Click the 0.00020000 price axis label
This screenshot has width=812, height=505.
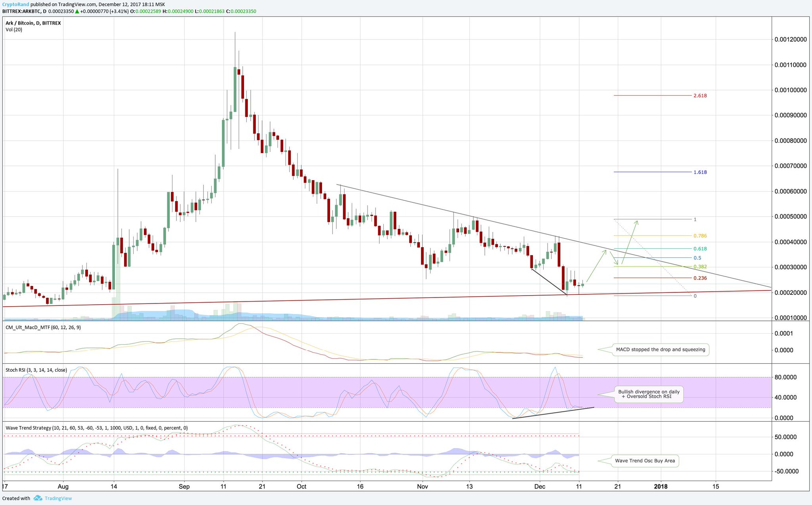(x=790, y=293)
